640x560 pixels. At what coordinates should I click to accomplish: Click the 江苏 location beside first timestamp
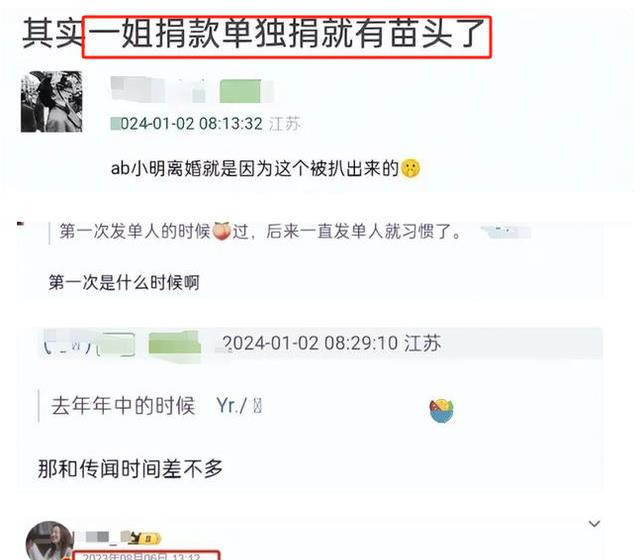tap(285, 124)
